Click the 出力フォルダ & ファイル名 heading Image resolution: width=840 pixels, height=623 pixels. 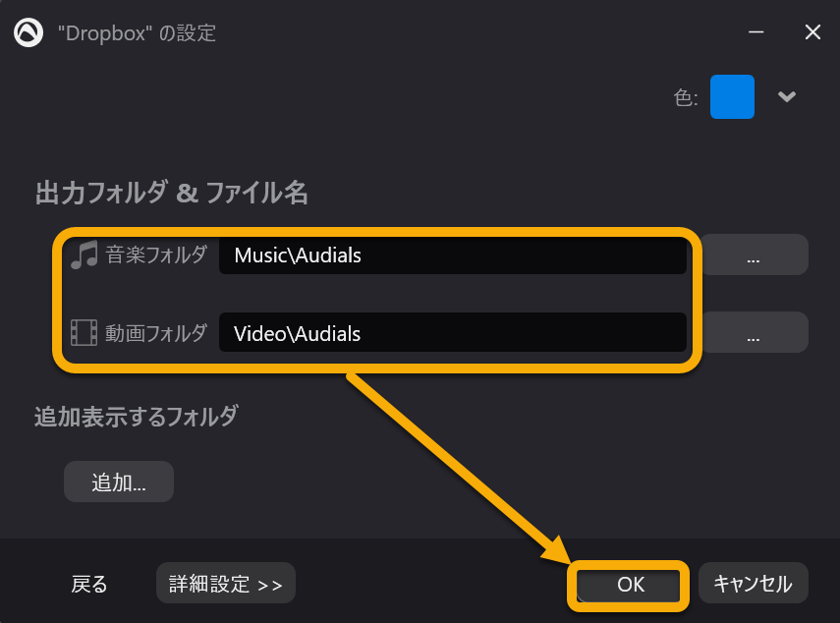171,193
